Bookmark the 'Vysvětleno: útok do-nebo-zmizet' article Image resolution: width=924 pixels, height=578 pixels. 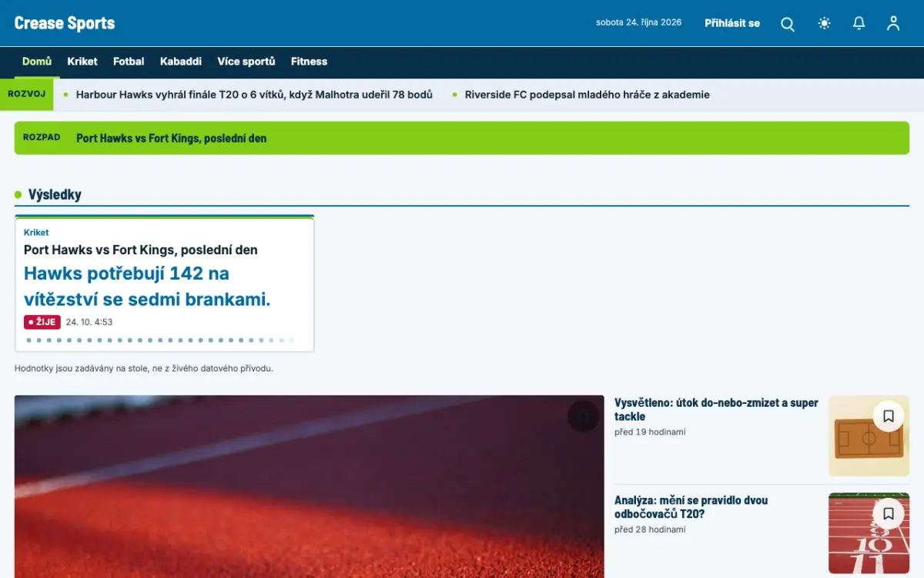[x=889, y=416]
